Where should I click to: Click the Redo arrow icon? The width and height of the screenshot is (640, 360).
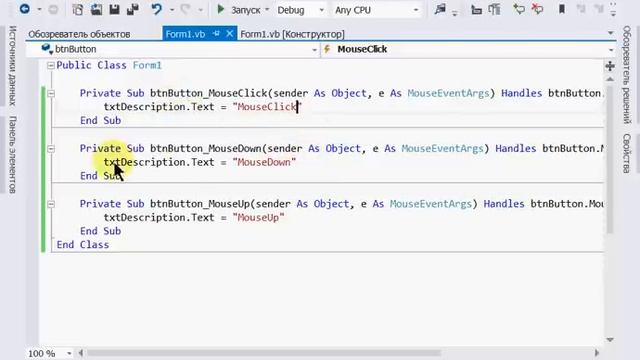[185, 9]
